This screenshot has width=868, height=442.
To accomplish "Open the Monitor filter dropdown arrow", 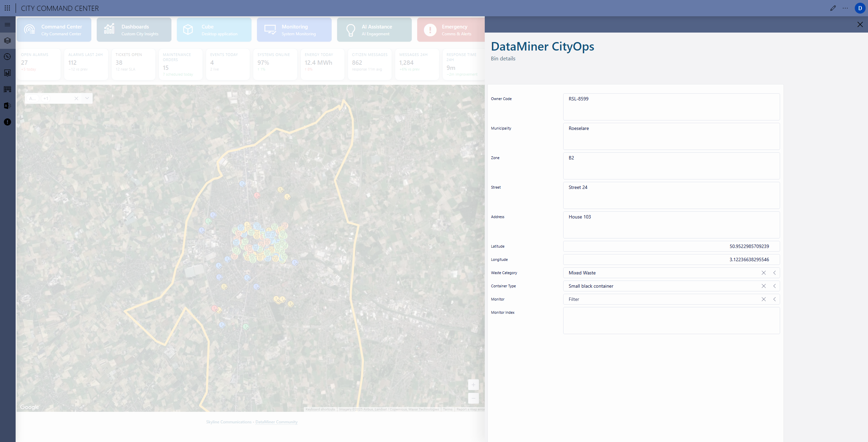I will point(775,299).
